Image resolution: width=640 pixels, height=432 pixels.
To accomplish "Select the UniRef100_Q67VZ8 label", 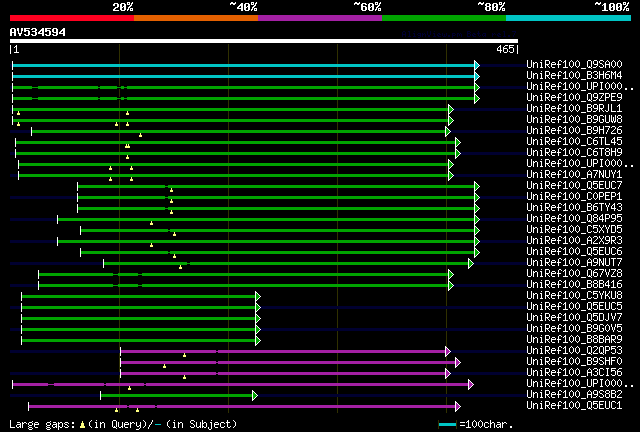I will click(x=574, y=274).
